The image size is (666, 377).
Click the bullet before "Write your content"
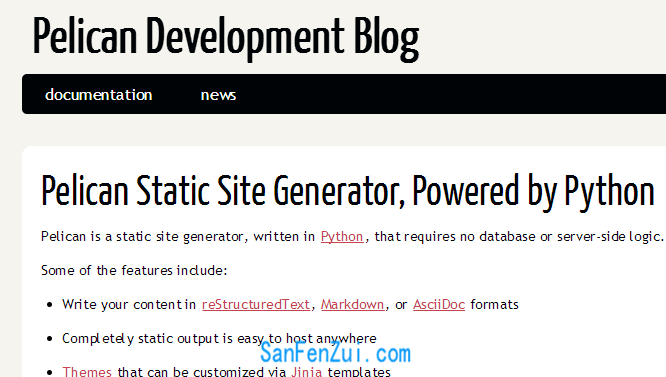[50, 305]
